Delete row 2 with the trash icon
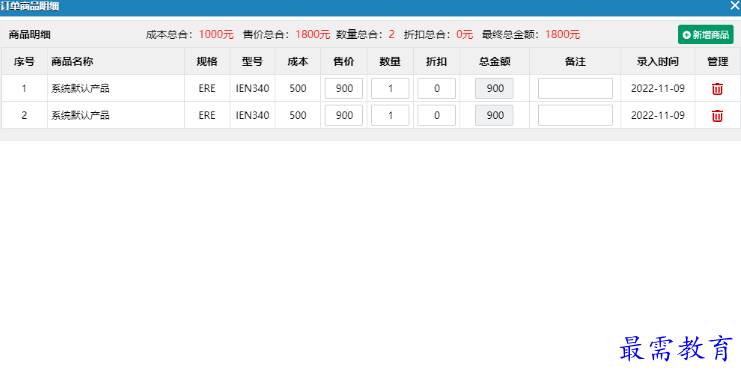The image size is (741, 380). tap(717, 116)
